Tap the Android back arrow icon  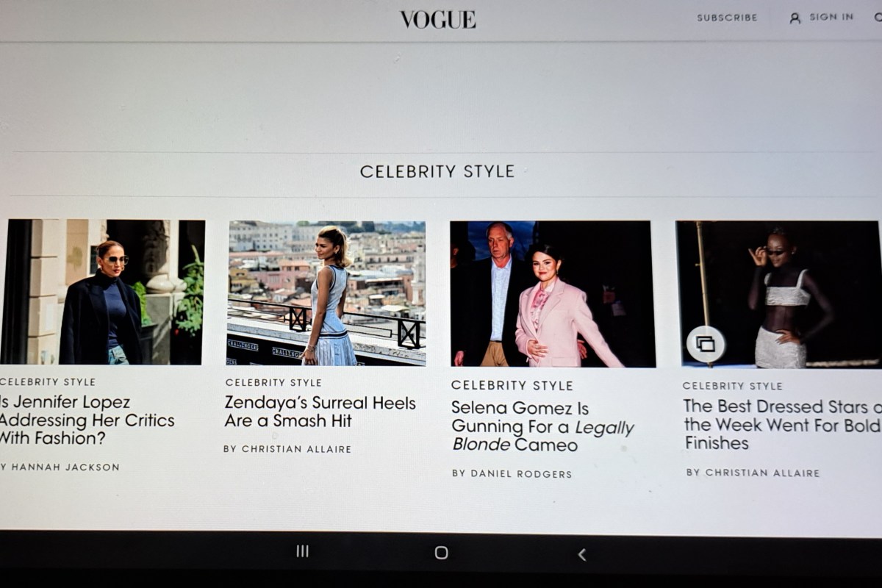point(581,555)
